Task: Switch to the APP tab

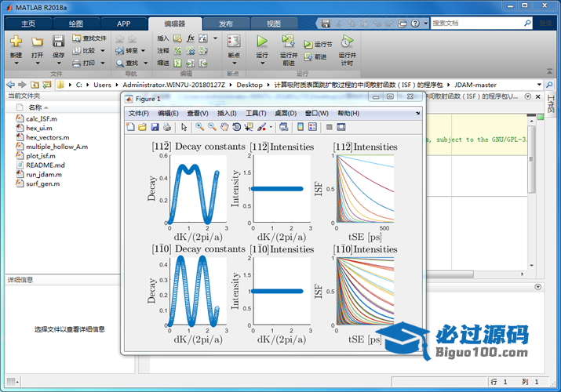Action: pyautogui.click(x=123, y=24)
